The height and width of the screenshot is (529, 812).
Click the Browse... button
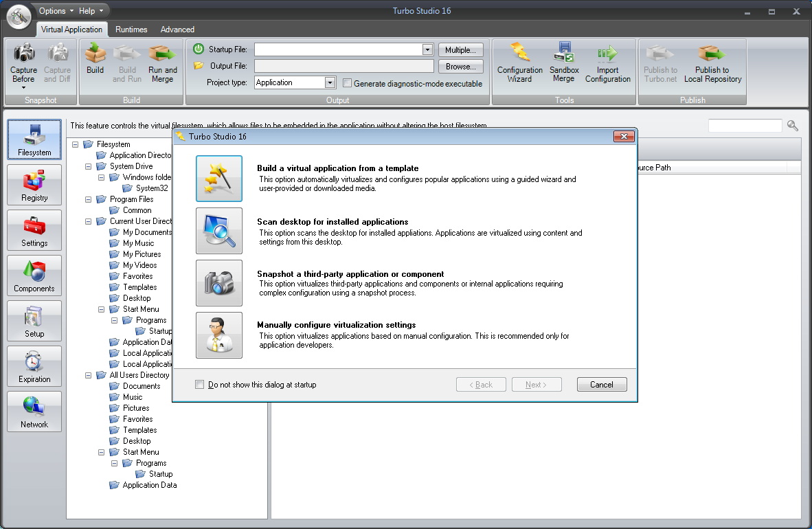(x=460, y=67)
